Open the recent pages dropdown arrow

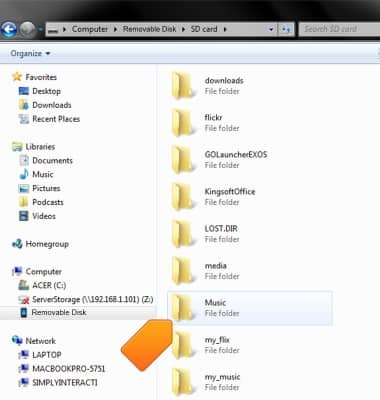tap(41, 29)
